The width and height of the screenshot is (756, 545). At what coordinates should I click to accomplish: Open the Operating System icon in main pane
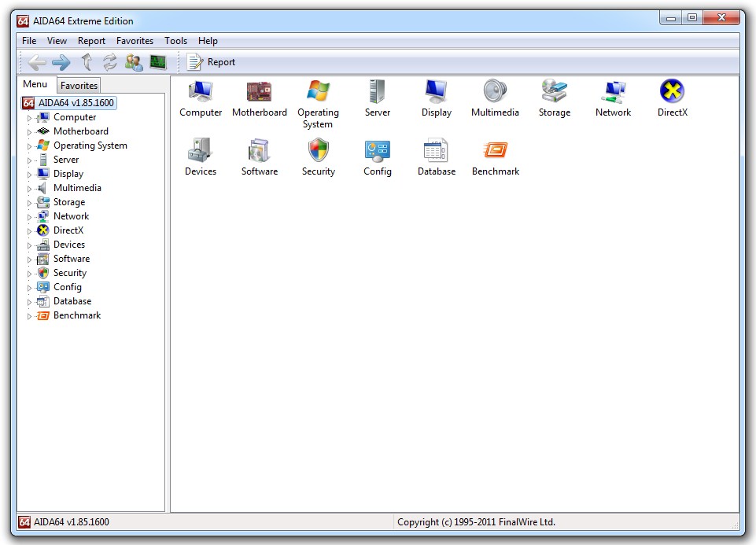(x=319, y=91)
